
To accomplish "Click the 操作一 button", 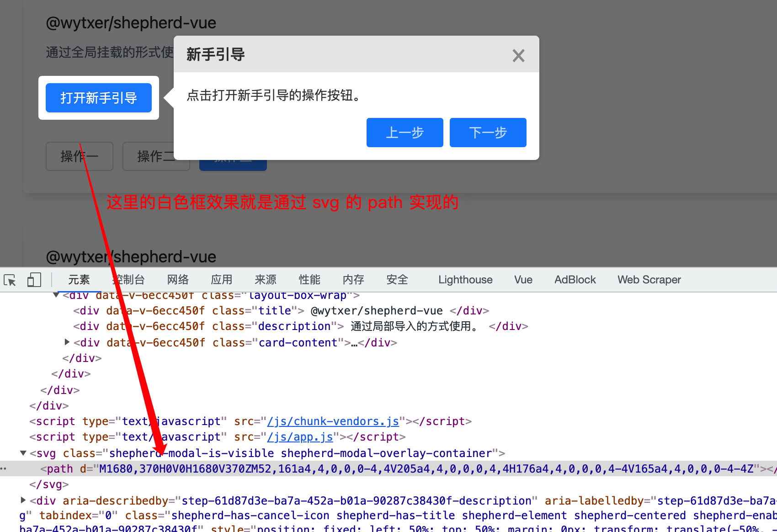I will 79,156.
